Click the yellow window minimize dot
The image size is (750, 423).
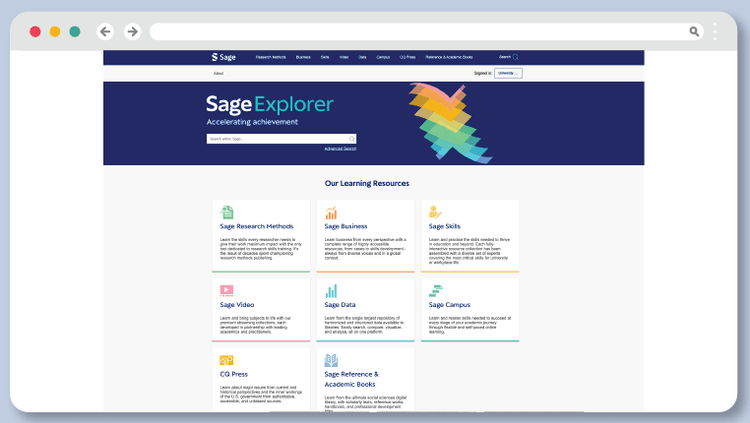pyautogui.click(x=55, y=32)
